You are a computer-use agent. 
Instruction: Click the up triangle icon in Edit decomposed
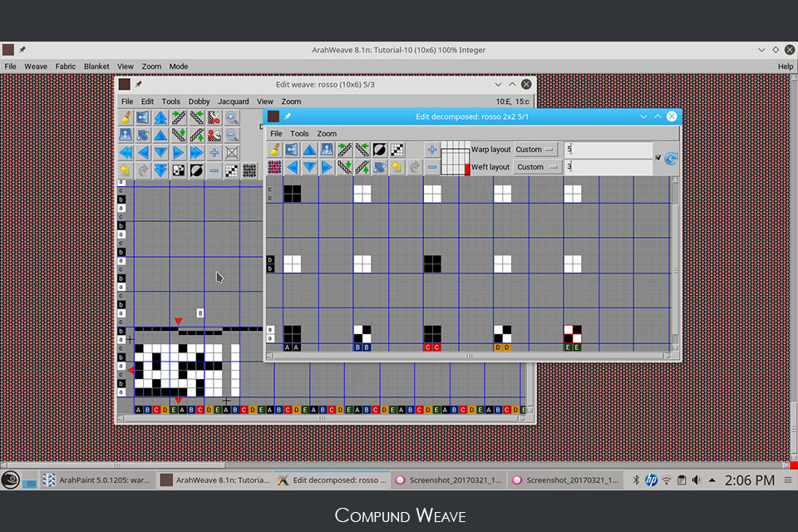[x=309, y=150]
